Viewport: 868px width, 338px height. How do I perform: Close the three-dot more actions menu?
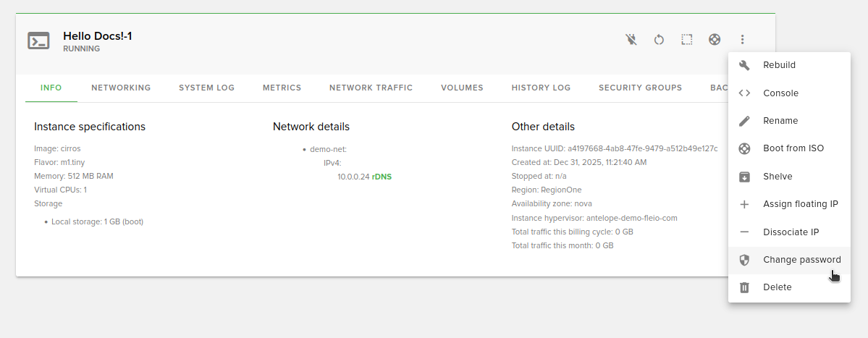tap(743, 39)
